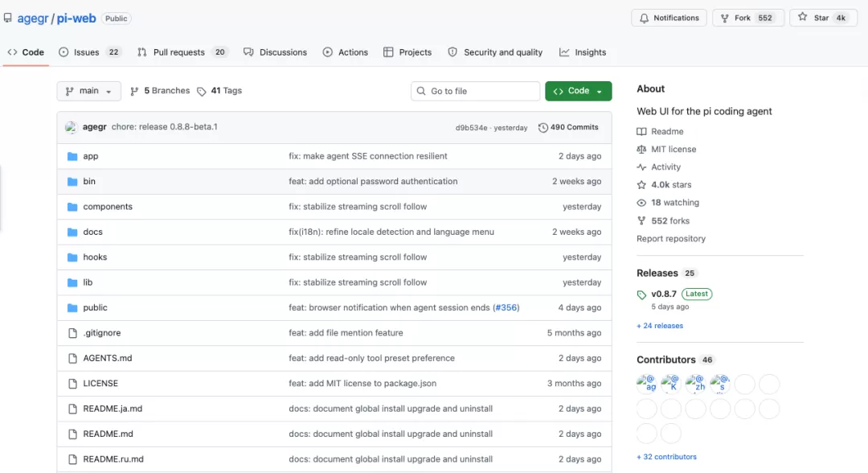Click the bin folder icon
The height and width of the screenshot is (473, 868).
(72, 182)
